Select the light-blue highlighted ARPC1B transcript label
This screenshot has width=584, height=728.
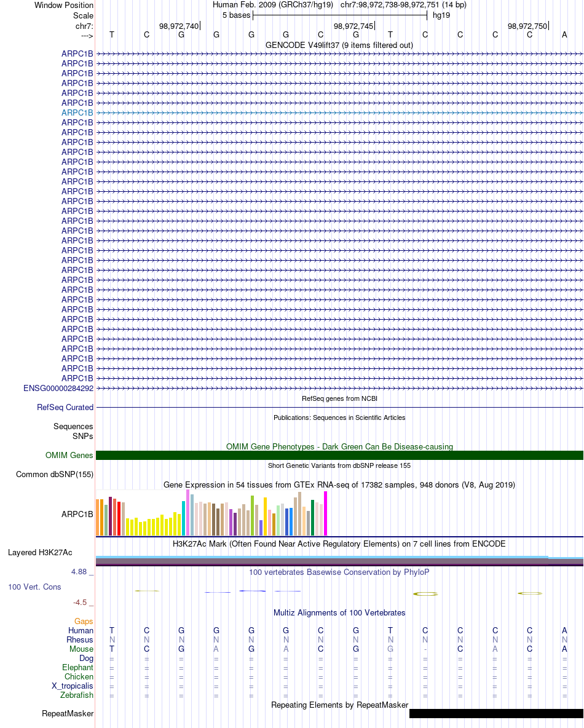point(77,113)
